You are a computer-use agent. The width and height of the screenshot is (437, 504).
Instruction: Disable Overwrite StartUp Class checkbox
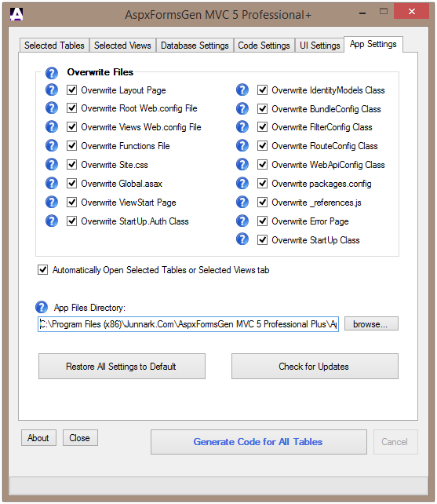[263, 239]
